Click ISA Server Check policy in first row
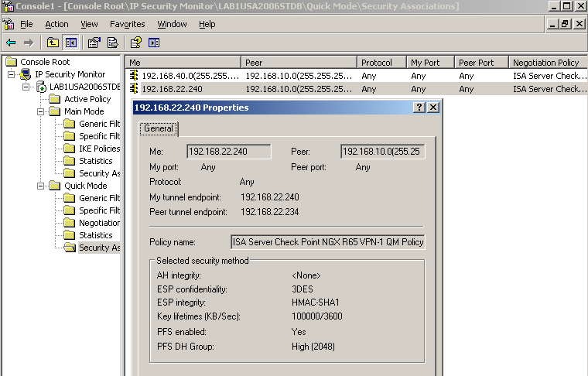Viewport: 588px width, 376px height. coord(549,76)
